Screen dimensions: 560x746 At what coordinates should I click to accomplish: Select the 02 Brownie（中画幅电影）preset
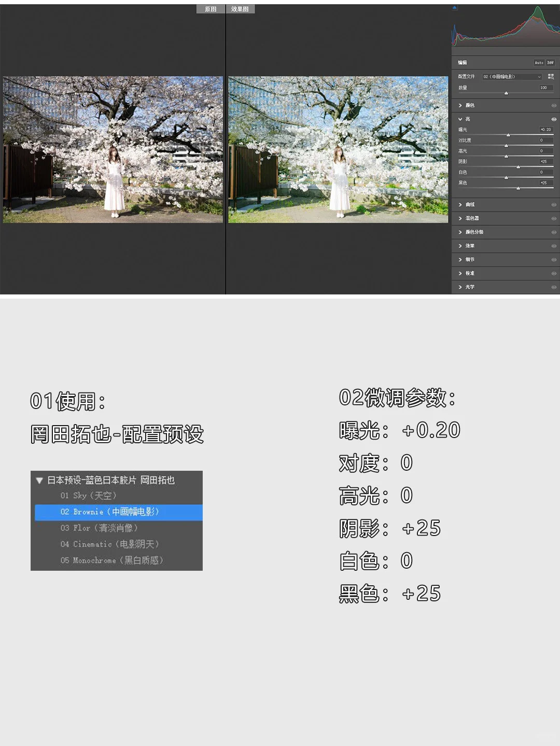118,512
